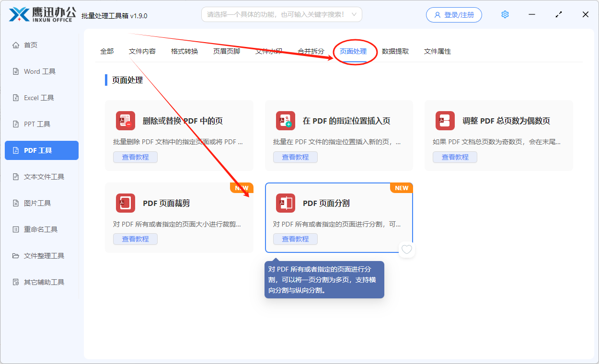599x364 pixels.
Task: Click the 在 PDF 的指定位置插入页 icon
Action: pyautogui.click(x=286, y=121)
